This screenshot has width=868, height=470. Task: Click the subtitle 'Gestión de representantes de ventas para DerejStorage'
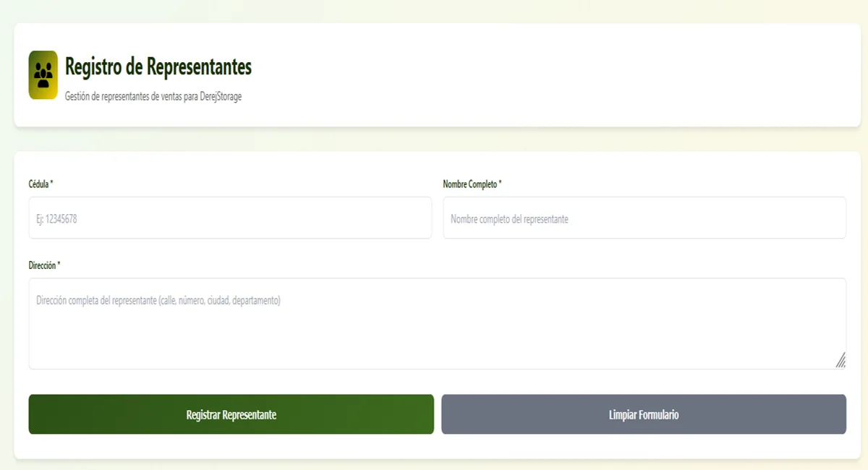153,96
